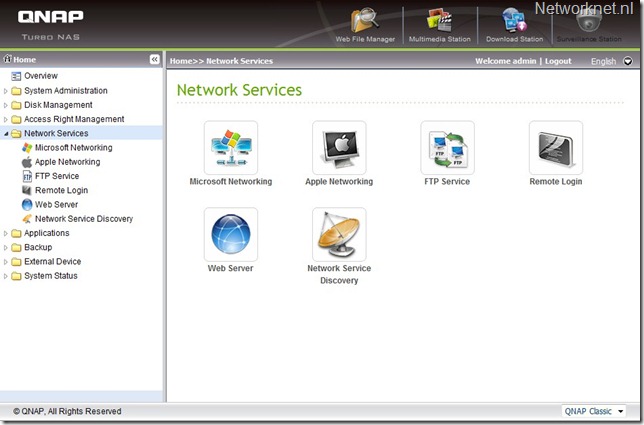644x425 pixels.
Task: Collapse the sidebar with the double-arrow button
Action: coord(154,60)
